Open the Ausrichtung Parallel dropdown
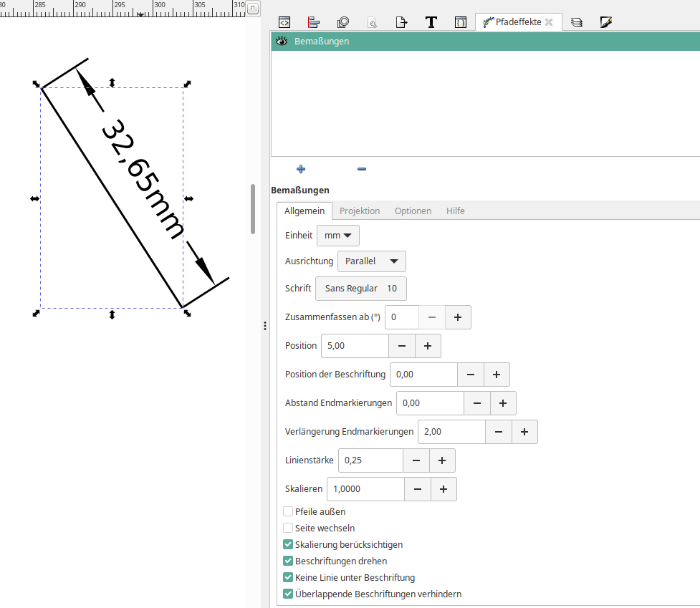 click(372, 261)
